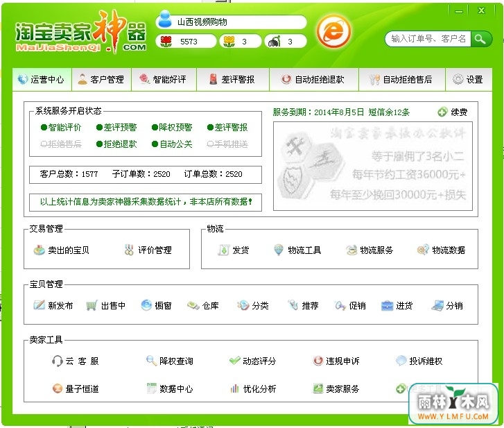Open 卖出的宝贝 sold items
This screenshot has height=428, width=504.
pos(62,250)
